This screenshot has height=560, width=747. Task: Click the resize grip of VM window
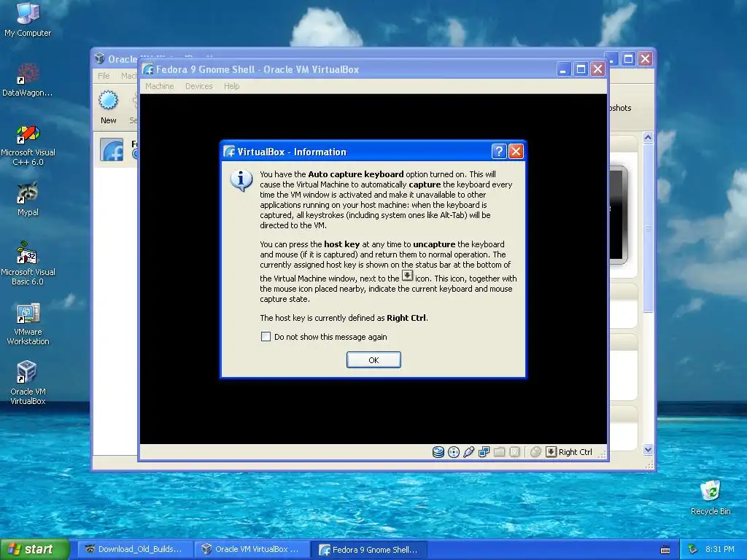click(602, 454)
